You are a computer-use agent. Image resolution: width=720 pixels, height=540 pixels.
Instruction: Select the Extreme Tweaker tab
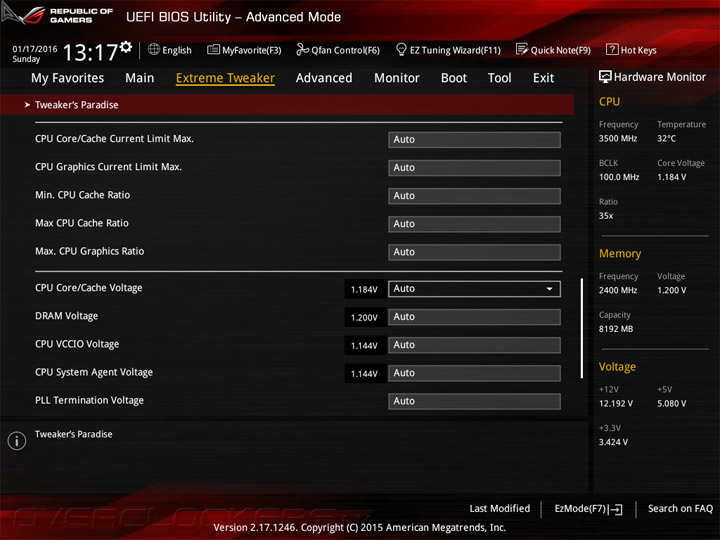pos(225,78)
